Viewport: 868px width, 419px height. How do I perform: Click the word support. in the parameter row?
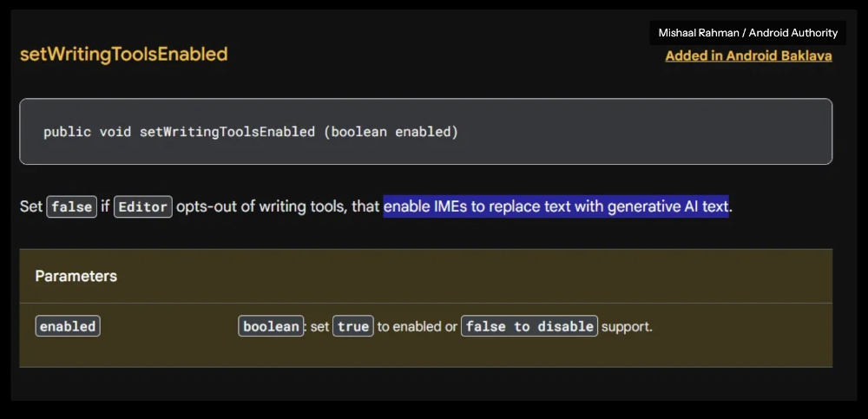(x=628, y=326)
